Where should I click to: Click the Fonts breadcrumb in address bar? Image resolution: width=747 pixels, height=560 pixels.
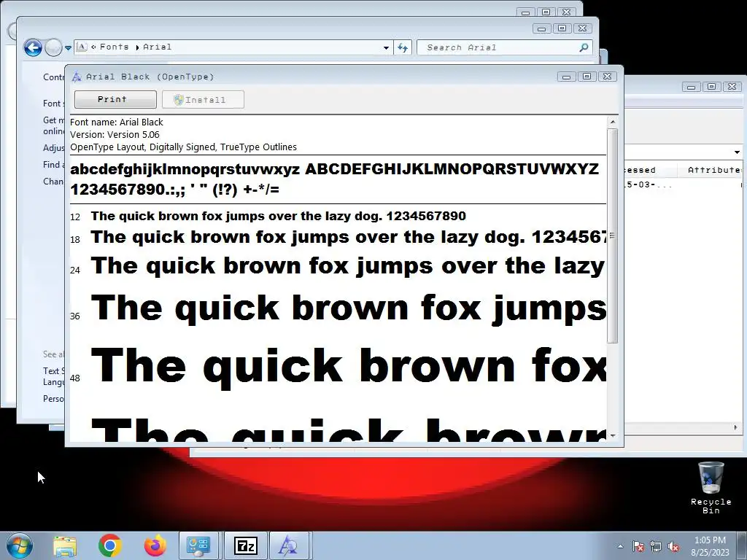(115, 47)
